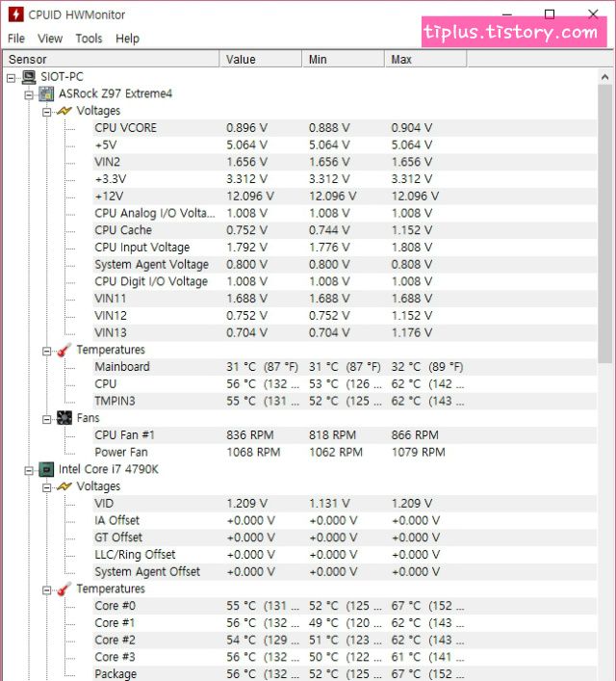616x681 pixels.
Task: Open the Help menu
Action: (128, 39)
